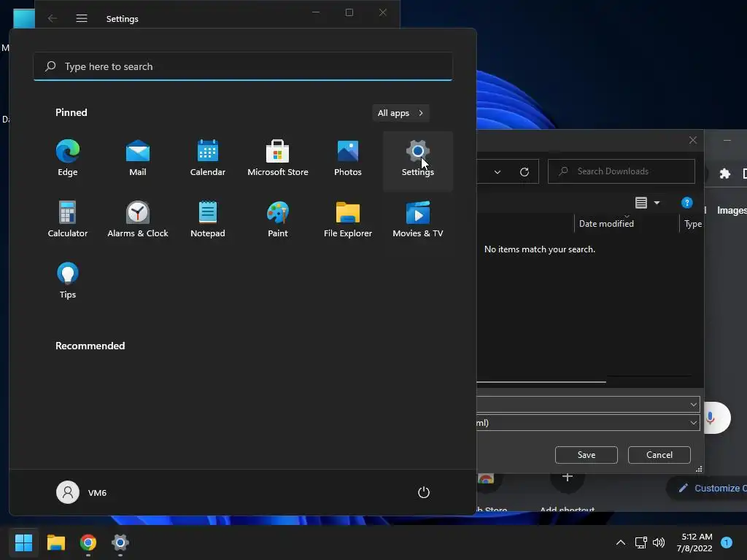Open help in the save dialog
Viewport: 747px width, 560px height.
click(x=686, y=203)
